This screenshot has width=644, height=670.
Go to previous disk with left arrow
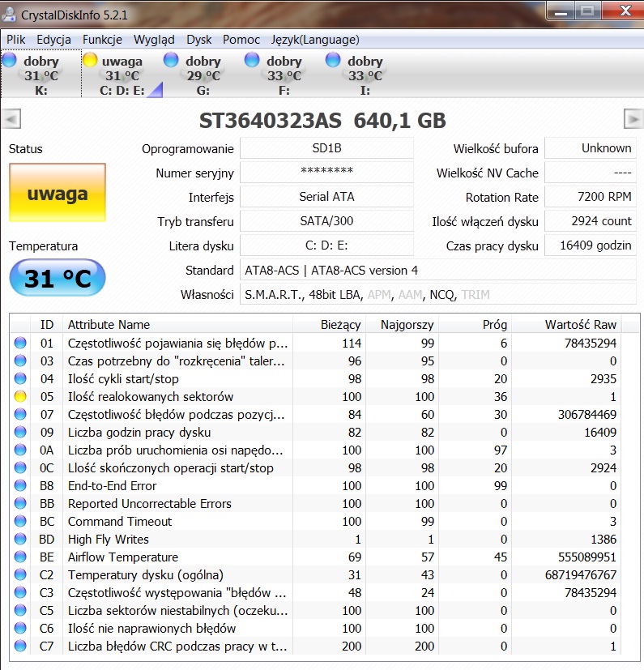pyautogui.click(x=11, y=119)
